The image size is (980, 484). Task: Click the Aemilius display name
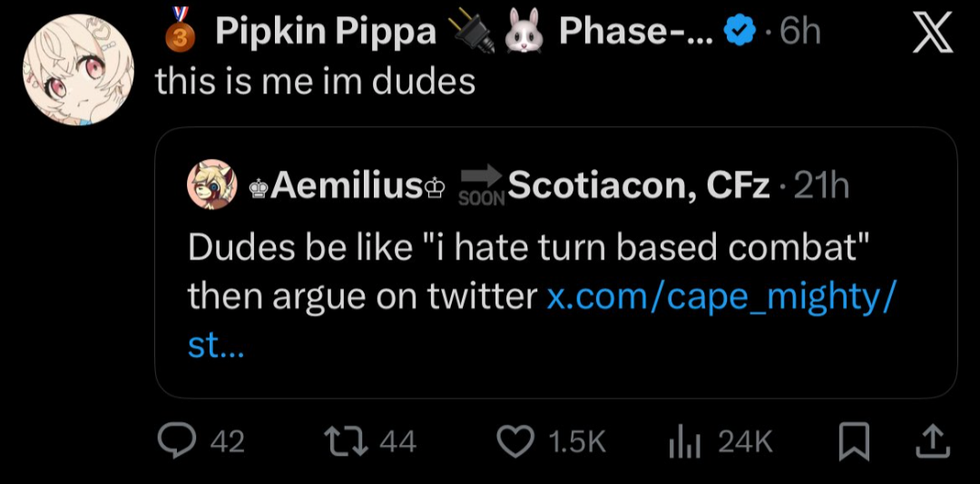(348, 186)
